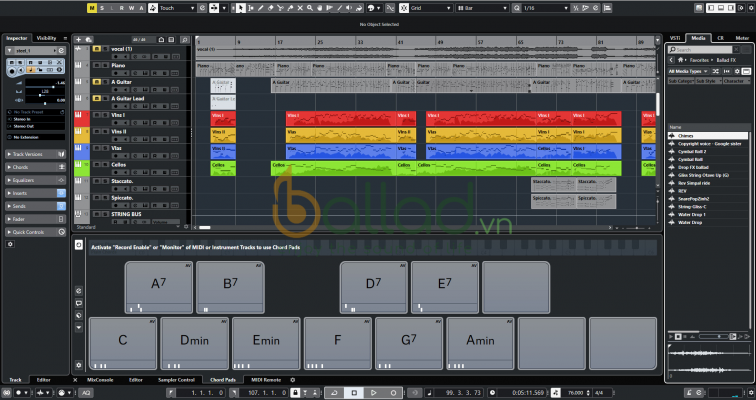Mute the Vlns I track
This screenshot has width=756, height=400.
coord(97,115)
